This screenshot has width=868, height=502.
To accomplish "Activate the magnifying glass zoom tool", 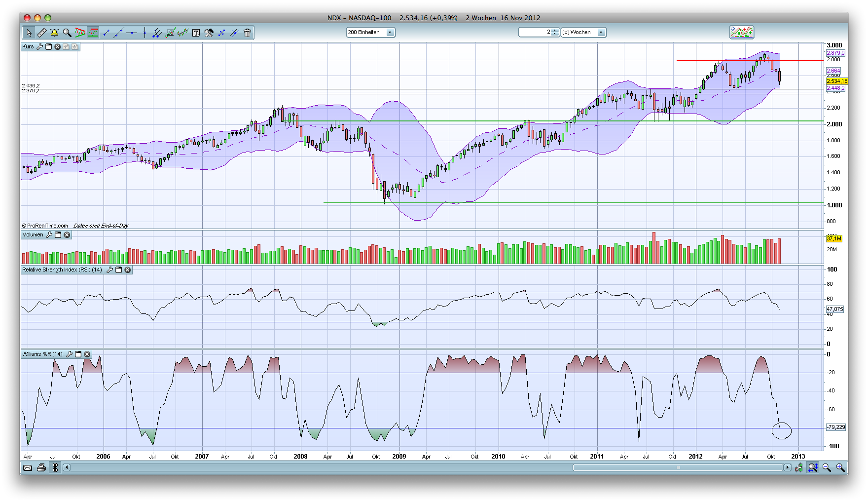I will point(67,33).
